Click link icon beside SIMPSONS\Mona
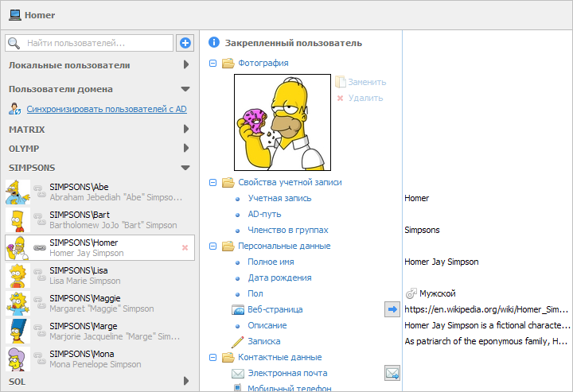 tap(40, 359)
